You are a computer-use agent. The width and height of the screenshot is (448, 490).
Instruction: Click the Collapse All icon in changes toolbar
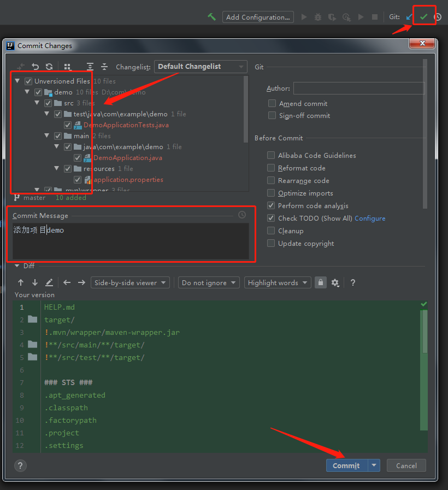point(104,67)
